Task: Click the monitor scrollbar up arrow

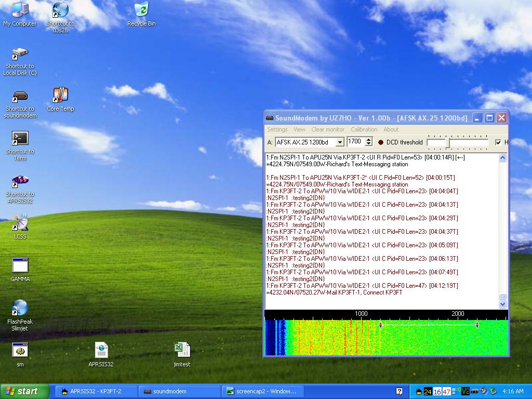Action: 502,158
